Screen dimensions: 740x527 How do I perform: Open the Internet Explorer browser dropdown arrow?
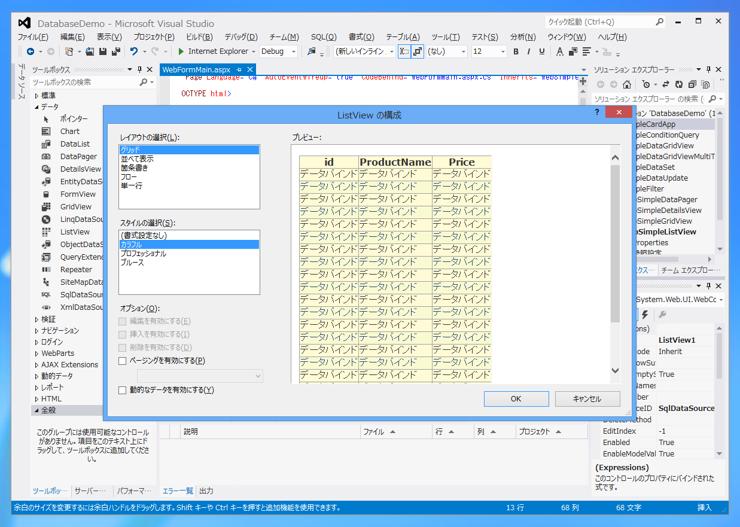click(x=253, y=51)
